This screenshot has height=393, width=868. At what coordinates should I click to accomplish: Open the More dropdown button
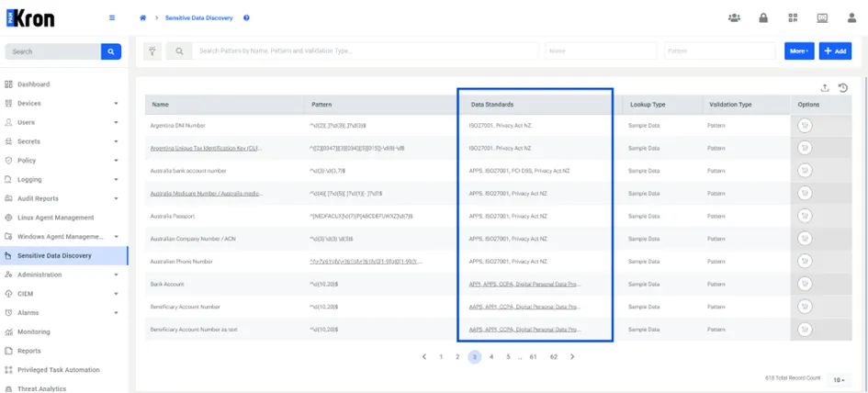pyautogui.click(x=799, y=51)
